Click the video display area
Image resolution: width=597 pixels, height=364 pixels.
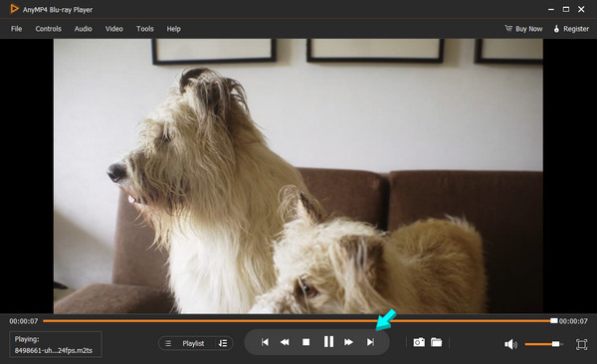(x=298, y=176)
